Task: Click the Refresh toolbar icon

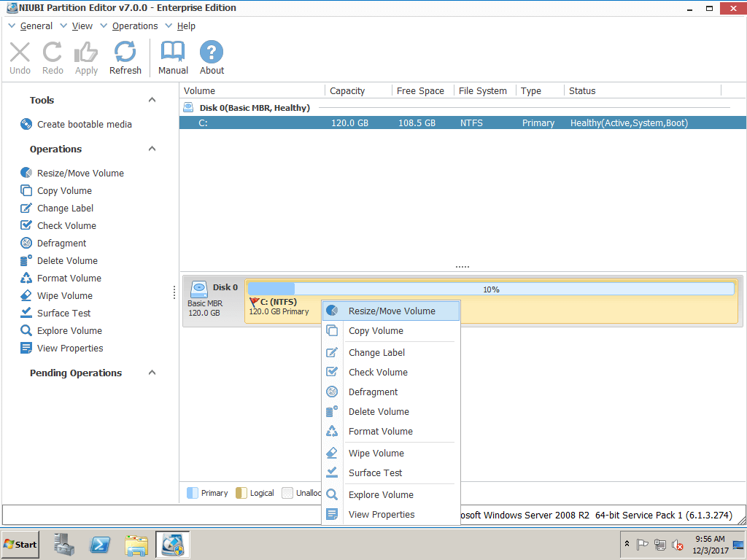Action: point(125,52)
